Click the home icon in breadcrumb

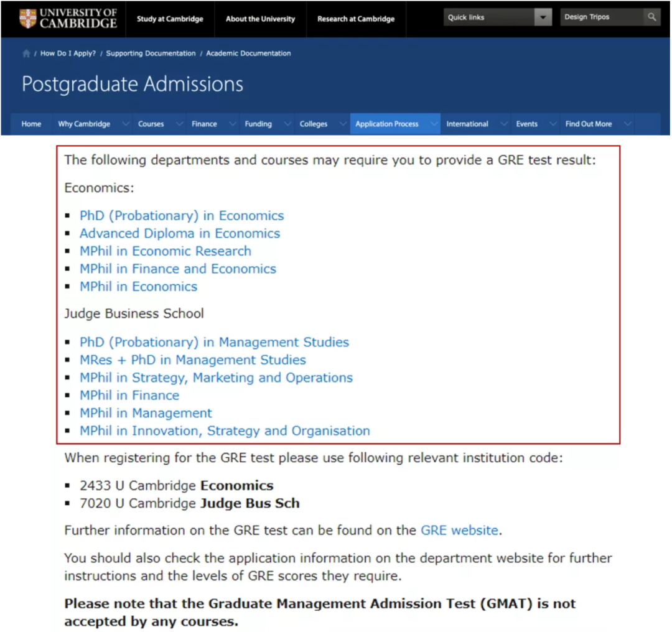point(26,53)
